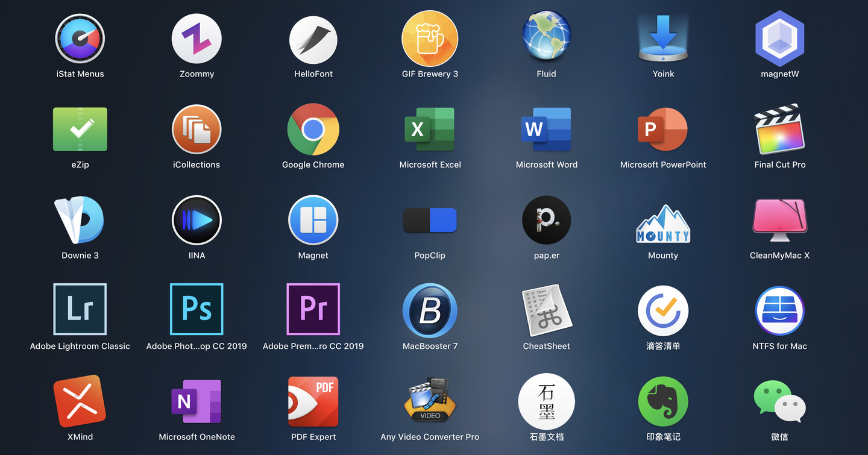This screenshot has height=455, width=868.
Task: Launch Final Cut Pro
Action: pyautogui.click(x=780, y=130)
